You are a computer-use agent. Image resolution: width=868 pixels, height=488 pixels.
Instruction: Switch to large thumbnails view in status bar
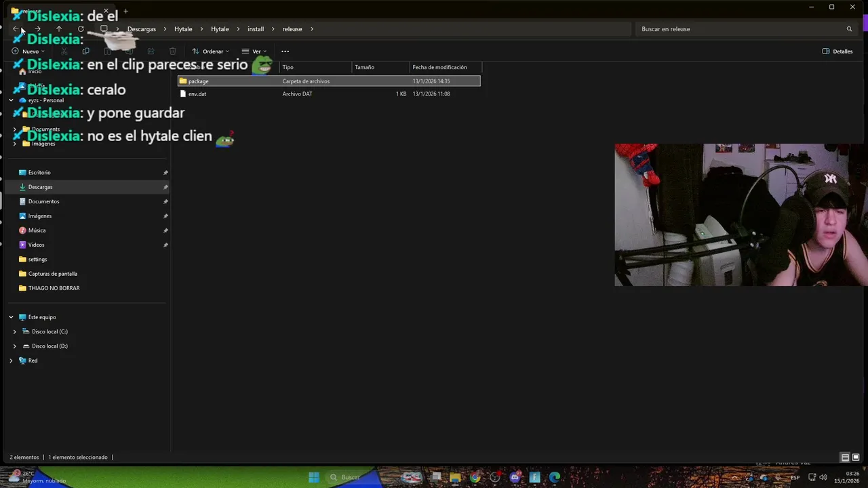[856, 457]
